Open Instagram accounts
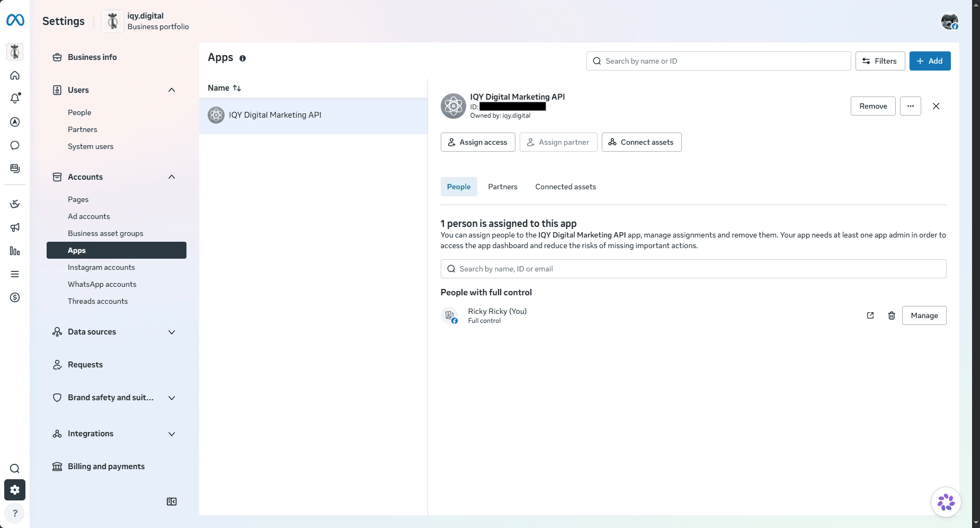 click(101, 267)
